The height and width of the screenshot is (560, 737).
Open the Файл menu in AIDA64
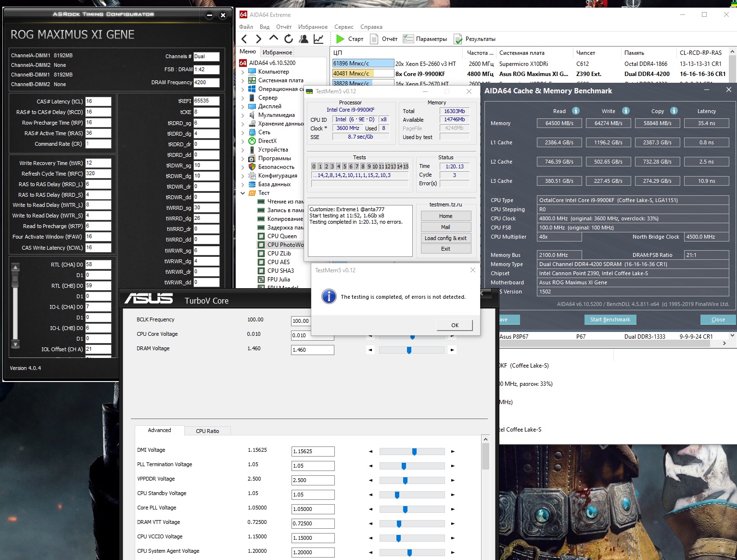pos(246,27)
